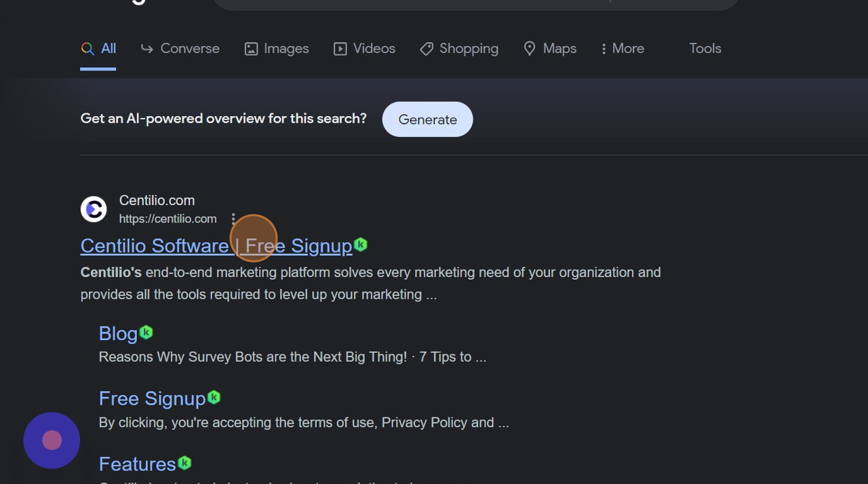Open the Videos tab
868x484 pixels.
(364, 49)
